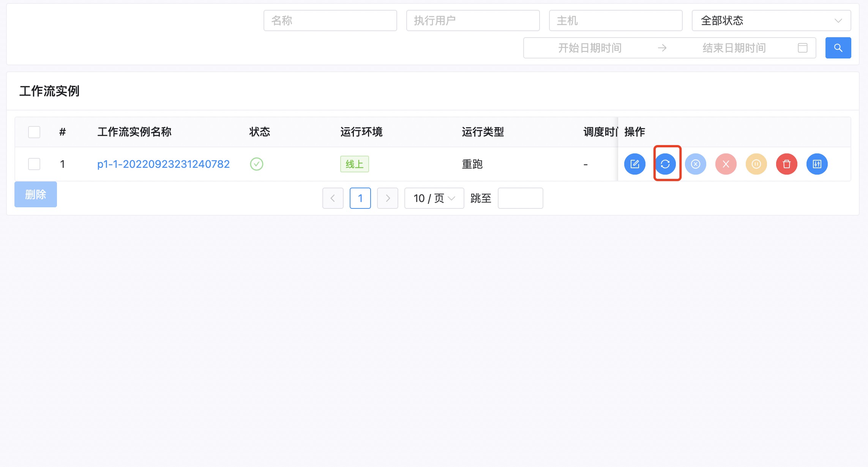868x467 pixels.
Task: Click the light blue recover-failed icon
Action: point(695,164)
